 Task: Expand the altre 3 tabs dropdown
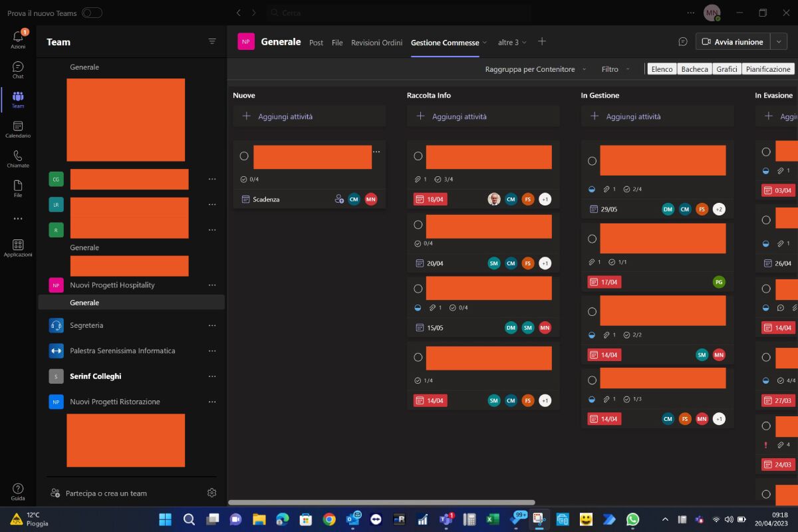tap(507, 42)
